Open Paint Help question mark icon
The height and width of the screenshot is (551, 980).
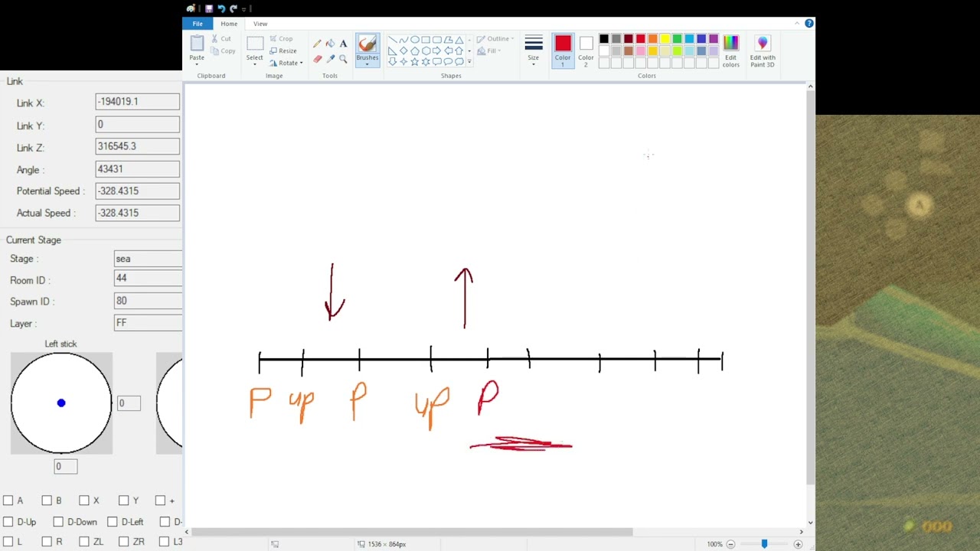pyautogui.click(x=809, y=24)
